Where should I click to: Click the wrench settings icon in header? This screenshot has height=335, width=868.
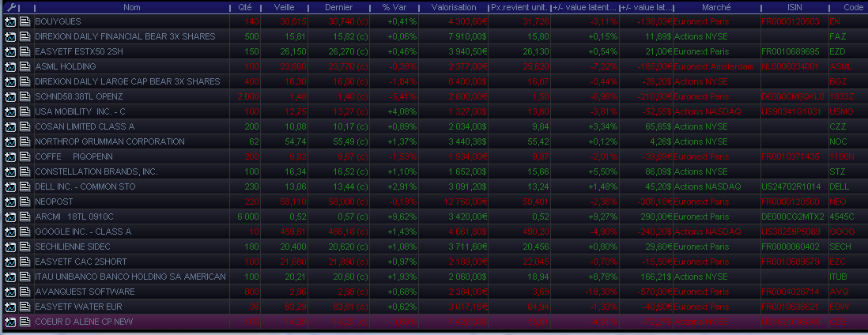(x=10, y=8)
